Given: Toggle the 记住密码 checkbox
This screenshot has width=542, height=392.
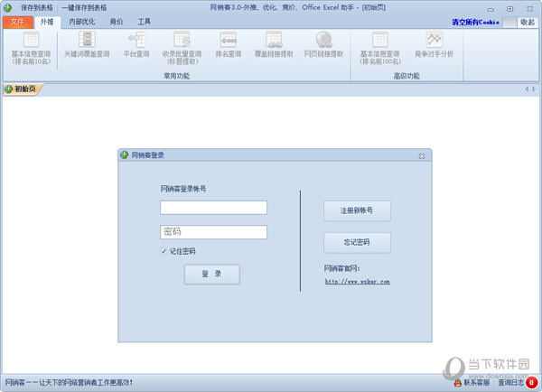Looking at the screenshot, I should tap(164, 251).
